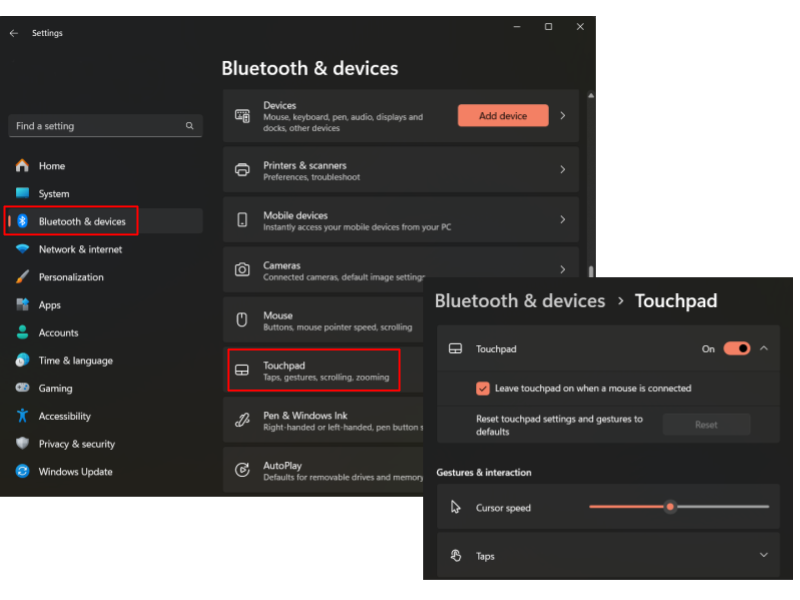Click the Printers & scanners printer icon
The height and width of the screenshot is (600, 800).
pos(242,169)
